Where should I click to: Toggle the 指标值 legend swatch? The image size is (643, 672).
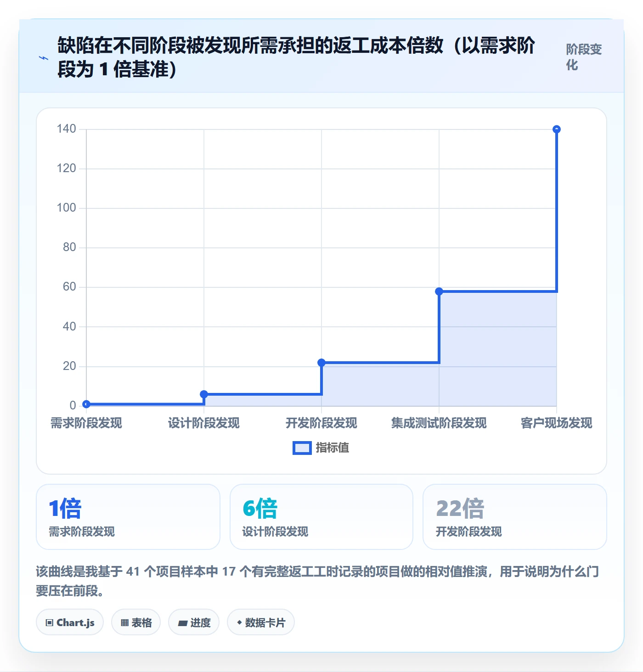point(302,448)
